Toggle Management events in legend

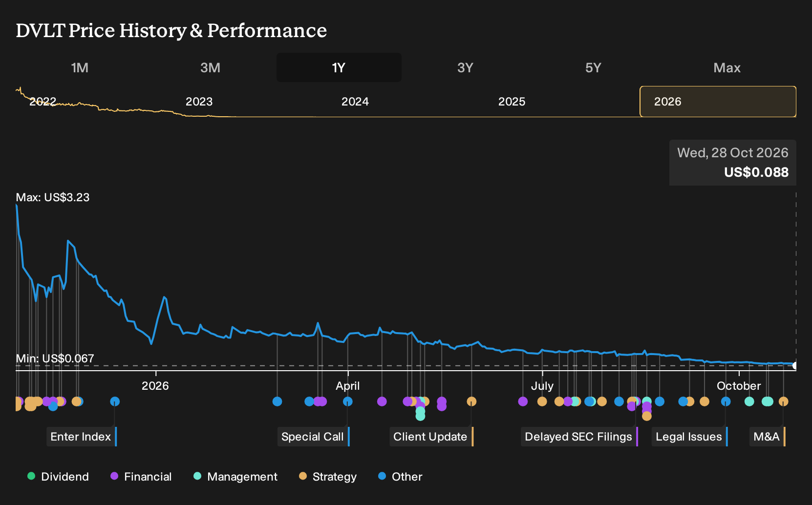(235, 477)
